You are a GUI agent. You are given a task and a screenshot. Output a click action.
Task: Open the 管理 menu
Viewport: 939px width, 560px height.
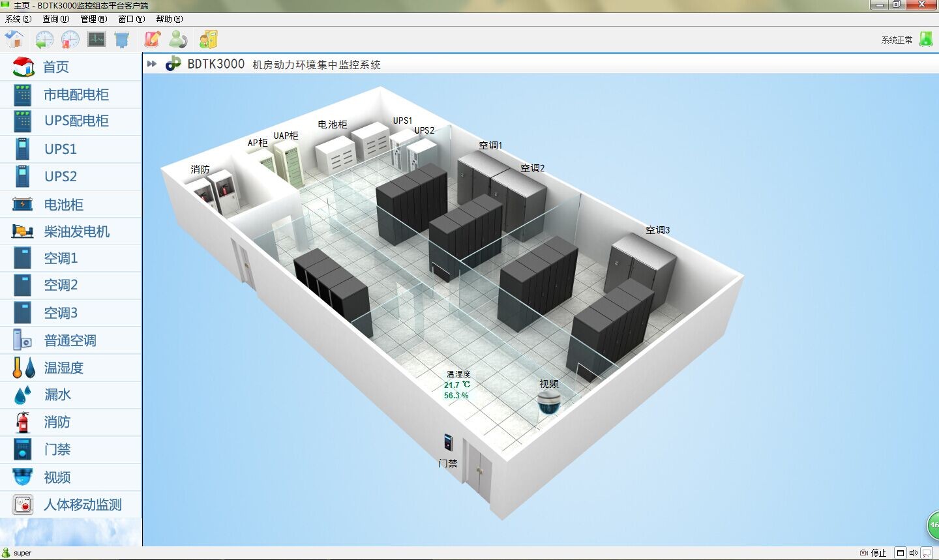pos(93,19)
